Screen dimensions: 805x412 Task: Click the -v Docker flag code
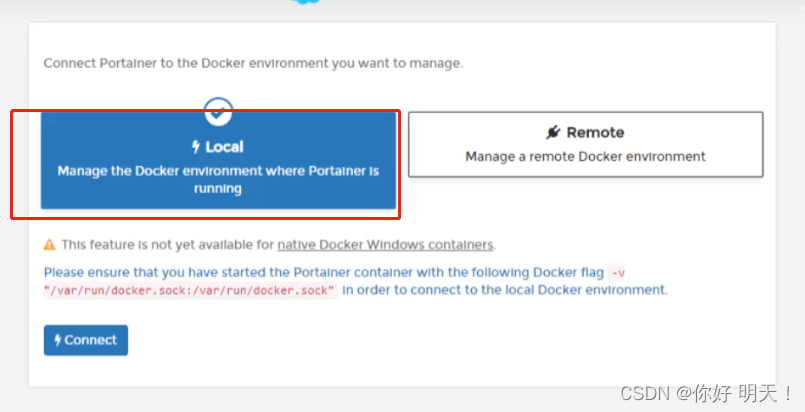(618, 272)
